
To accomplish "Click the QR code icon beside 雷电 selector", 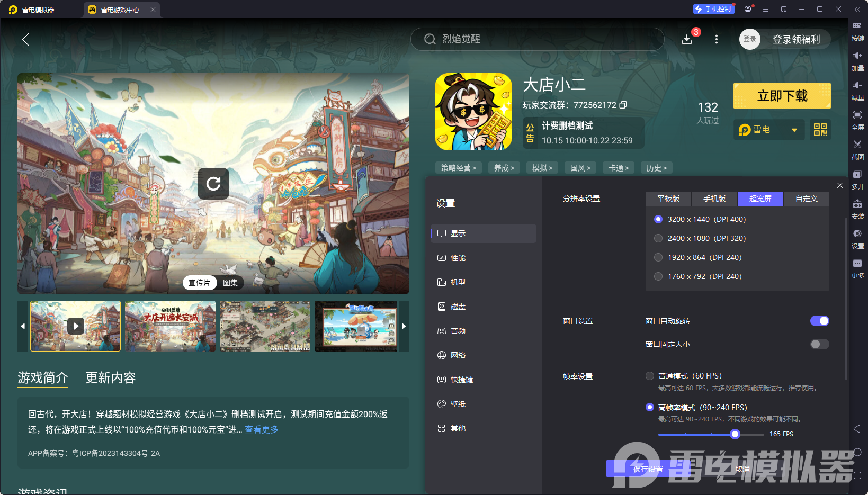I will pyautogui.click(x=820, y=130).
